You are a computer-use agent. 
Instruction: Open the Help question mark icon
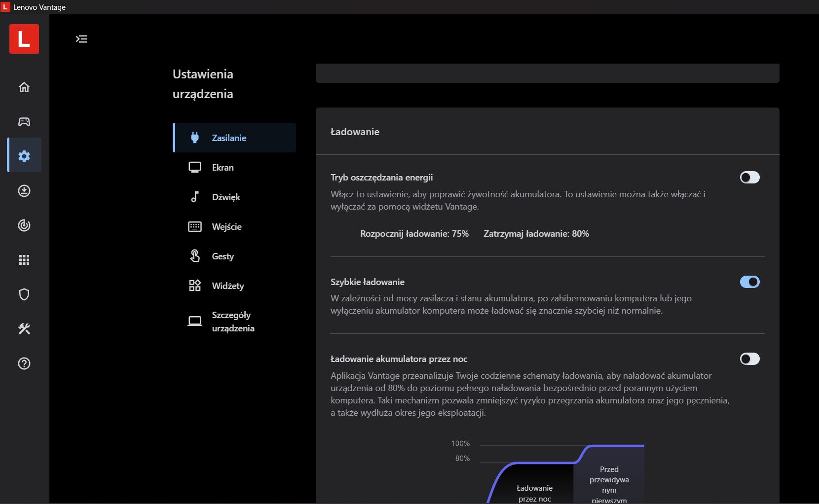[x=24, y=363]
